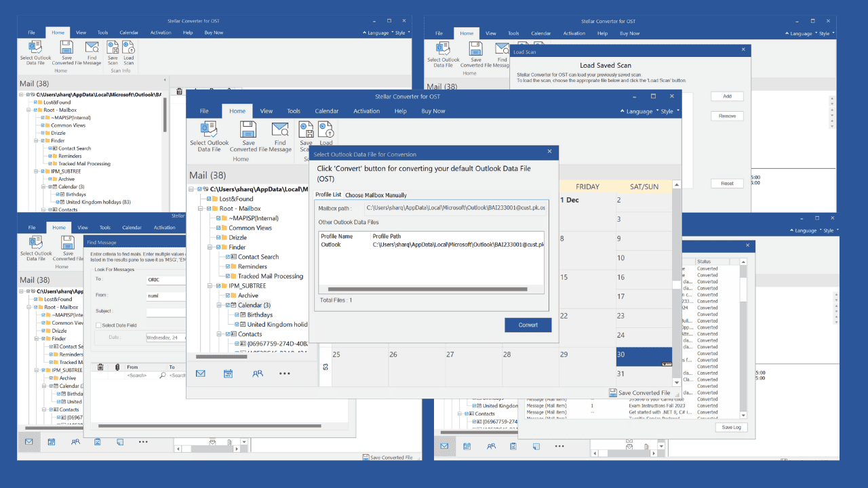
Task: Click Save Converted File icon in center window
Action: pyautogui.click(x=249, y=129)
